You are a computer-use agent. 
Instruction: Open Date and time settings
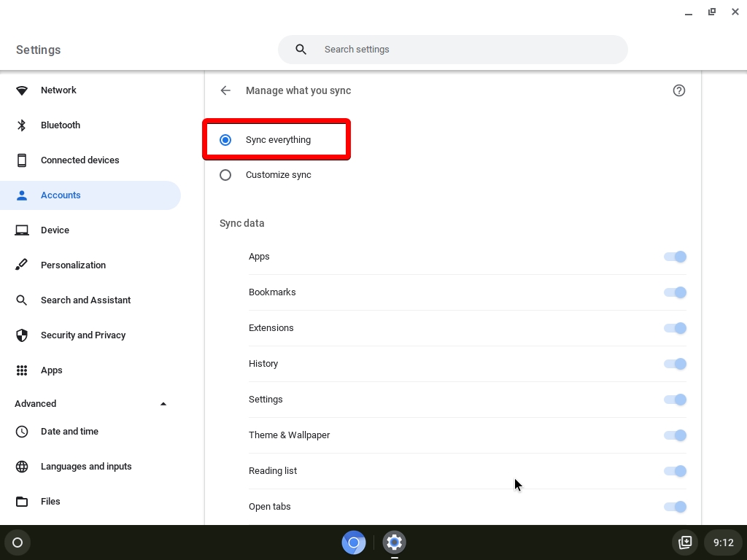(x=69, y=431)
